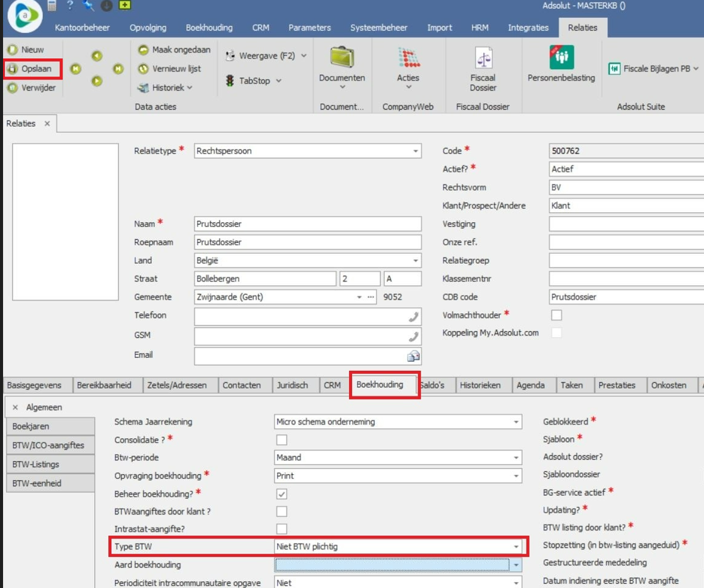Click the blue pushpin icon

click(88, 6)
